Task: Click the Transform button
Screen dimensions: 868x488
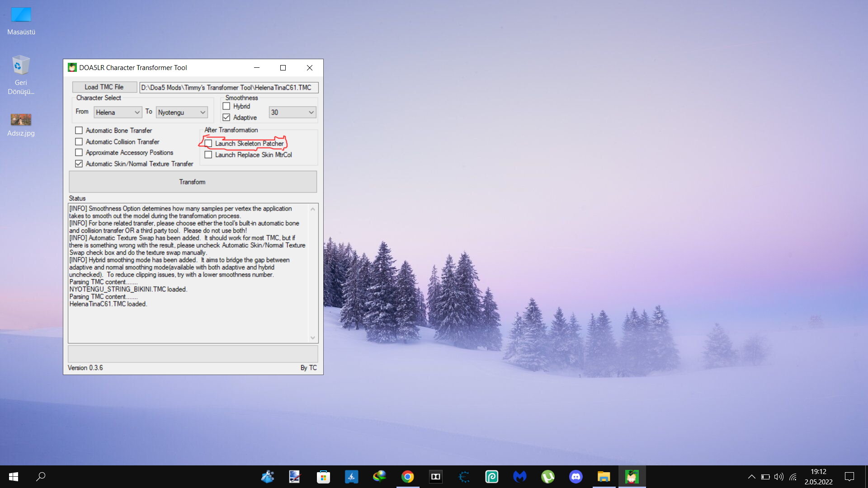Action: coord(193,182)
